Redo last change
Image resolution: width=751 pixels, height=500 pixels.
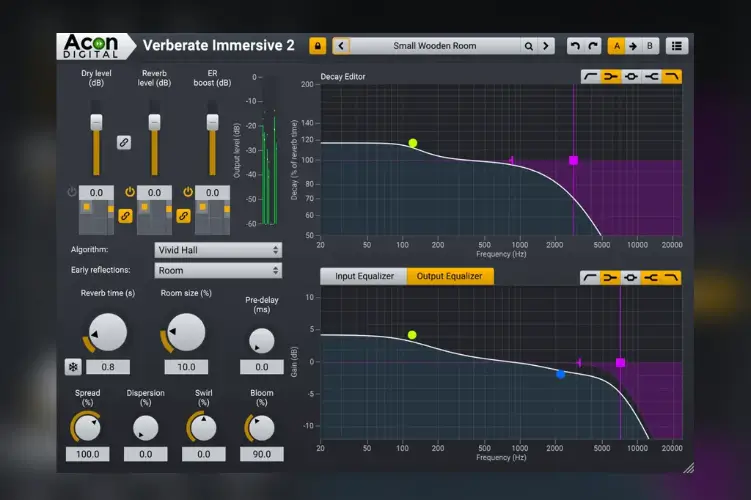click(x=593, y=46)
